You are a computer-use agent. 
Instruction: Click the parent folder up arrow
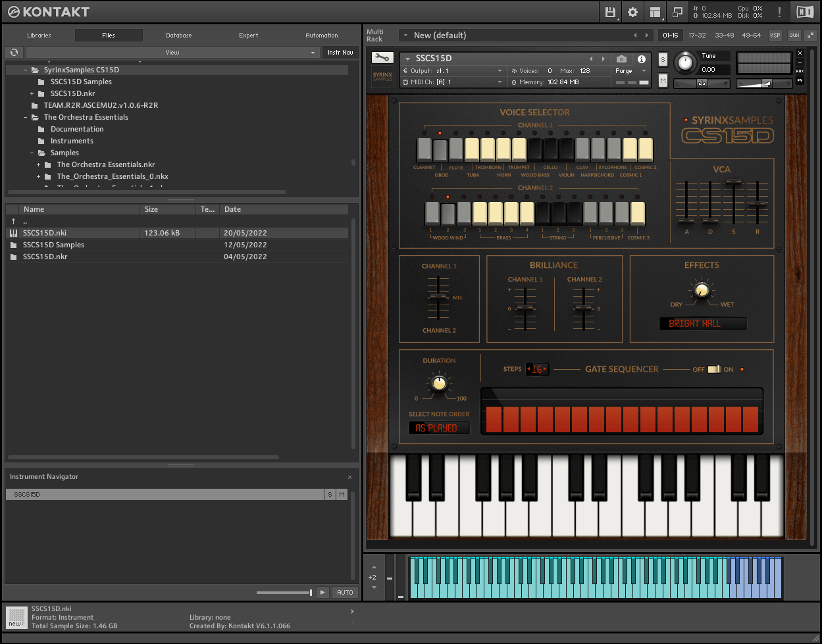[x=13, y=222]
